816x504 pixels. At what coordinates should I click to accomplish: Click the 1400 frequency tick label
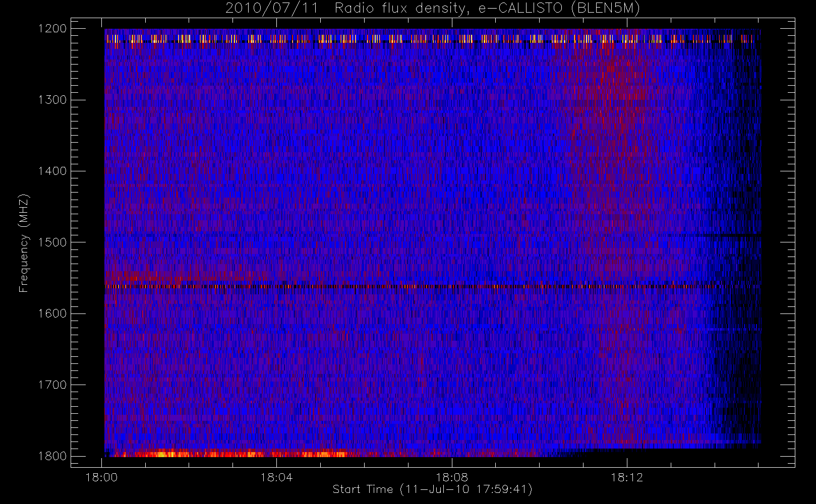pyautogui.click(x=52, y=171)
